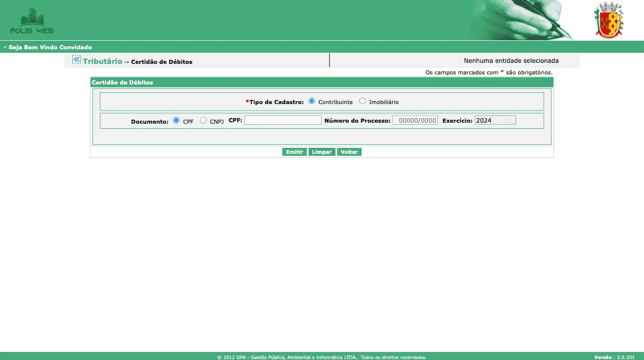Screen dimensions: 644x360
Task: Click the Certidão de Débitos breadcrumb text
Action: (162, 62)
